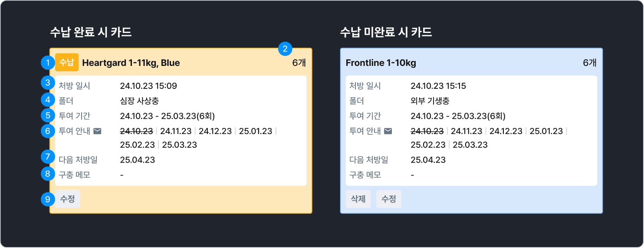Click the mail icon in Frontline card
The width and height of the screenshot is (644, 248).
pyautogui.click(x=388, y=131)
